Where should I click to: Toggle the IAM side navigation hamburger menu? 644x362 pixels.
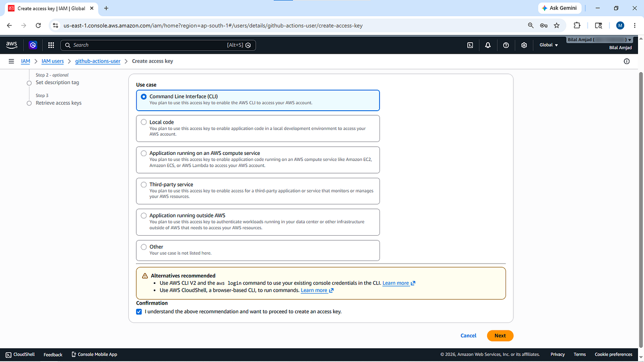point(11,61)
